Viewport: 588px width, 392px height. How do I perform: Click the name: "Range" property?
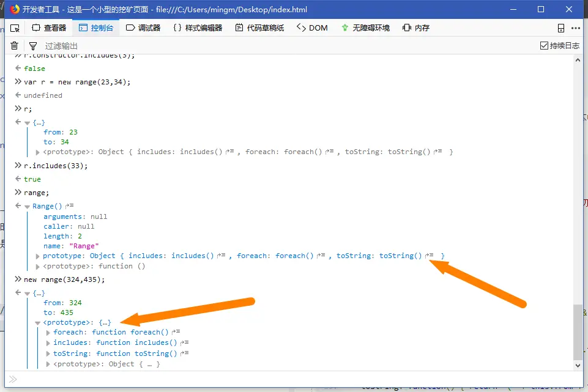pos(71,246)
